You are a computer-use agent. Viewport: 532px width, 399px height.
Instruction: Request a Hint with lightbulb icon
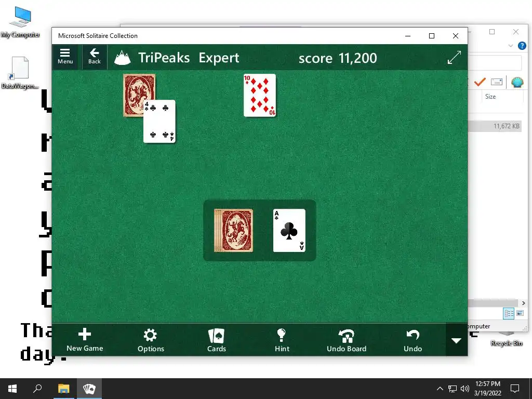282,340
